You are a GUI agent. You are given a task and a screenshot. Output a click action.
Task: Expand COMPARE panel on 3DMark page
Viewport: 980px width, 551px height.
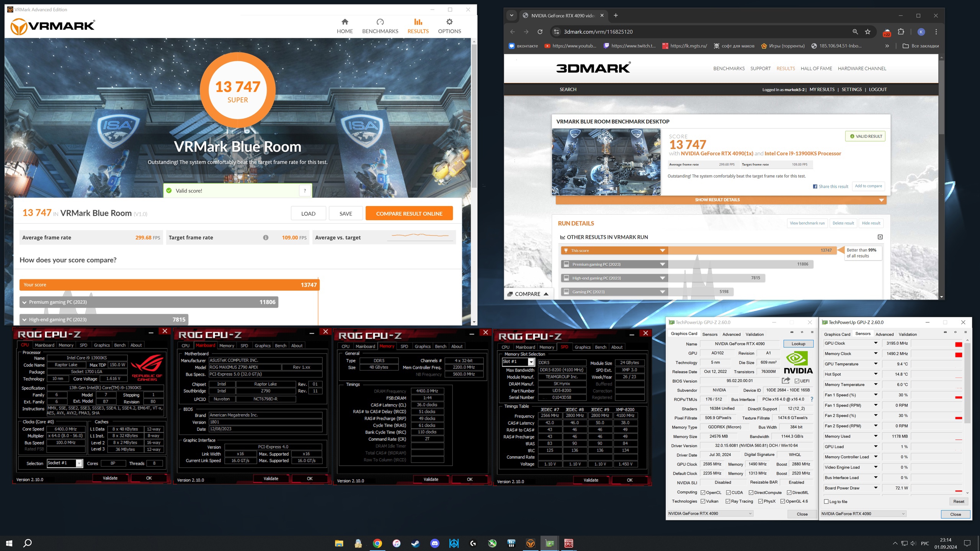529,294
